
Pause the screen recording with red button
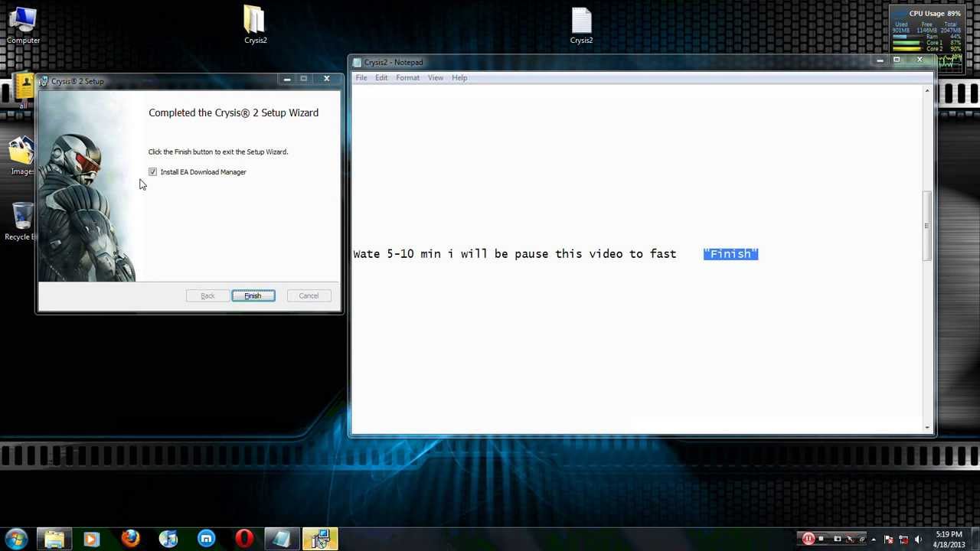click(808, 539)
